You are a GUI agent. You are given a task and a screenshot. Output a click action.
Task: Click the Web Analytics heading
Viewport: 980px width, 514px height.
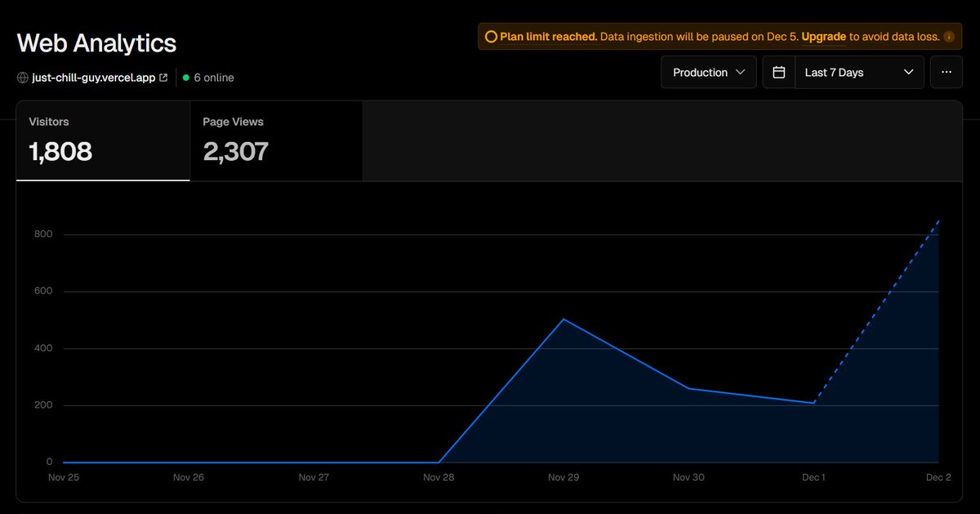point(96,42)
